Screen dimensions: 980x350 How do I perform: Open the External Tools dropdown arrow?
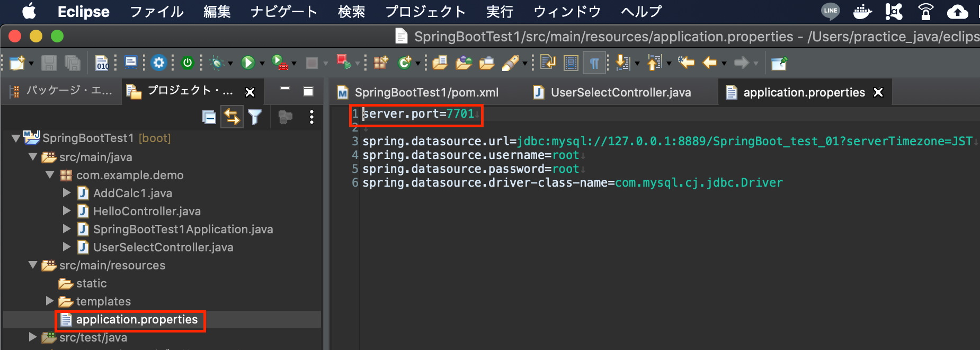coord(294,64)
